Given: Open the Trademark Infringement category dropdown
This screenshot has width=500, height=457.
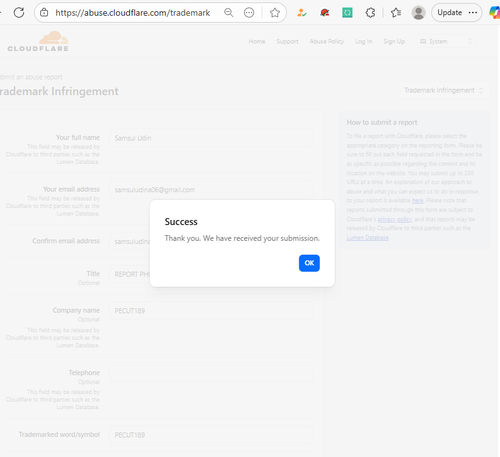Looking at the screenshot, I should click(x=444, y=90).
